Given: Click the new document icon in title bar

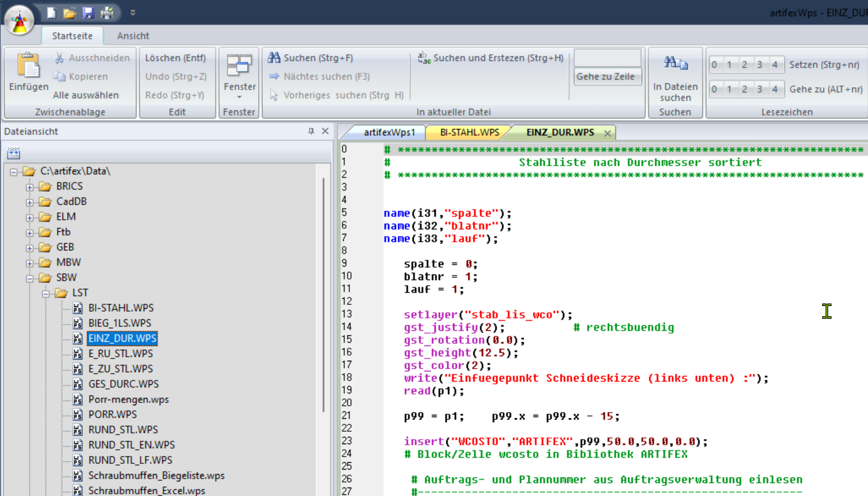Looking at the screenshot, I should coord(51,12).
